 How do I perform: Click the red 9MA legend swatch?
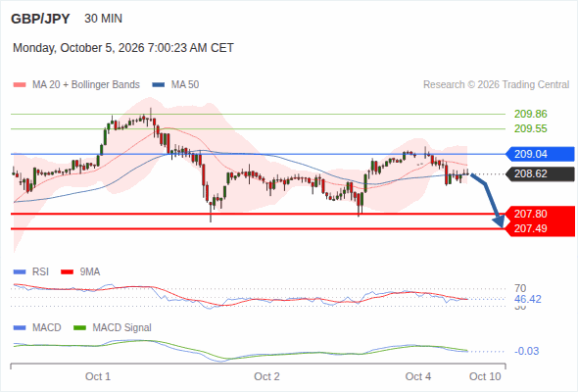click(x=67, y=272)
